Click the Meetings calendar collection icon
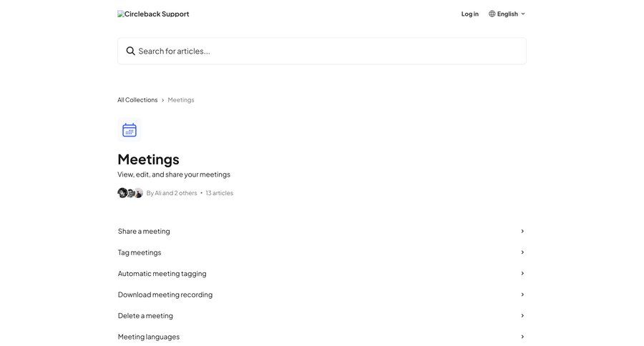644x346 pixels. 130,130
